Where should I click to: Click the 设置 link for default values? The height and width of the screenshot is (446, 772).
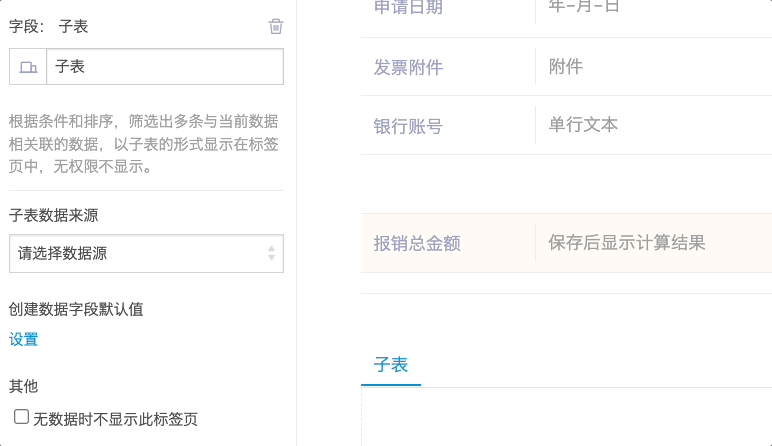[23, 339]
